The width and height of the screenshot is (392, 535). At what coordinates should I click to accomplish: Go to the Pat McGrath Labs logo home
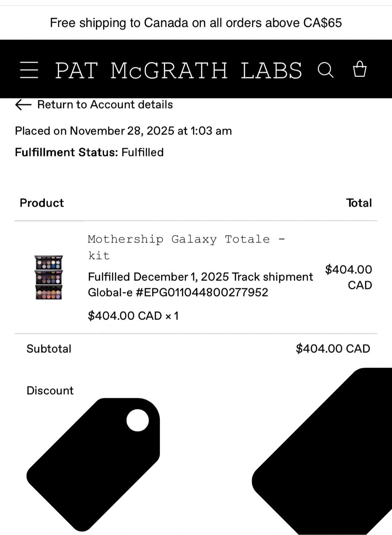click(x=179, y=70)
